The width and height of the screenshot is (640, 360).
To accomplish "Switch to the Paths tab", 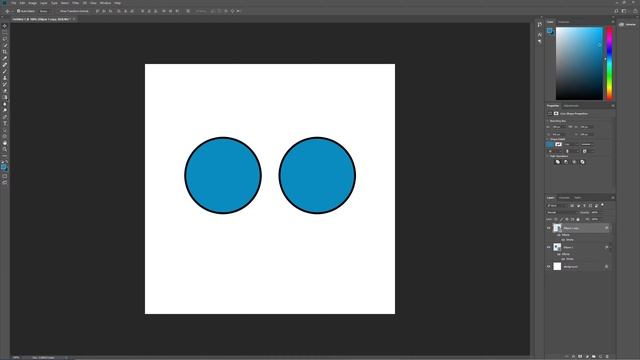I will point(578,198).
